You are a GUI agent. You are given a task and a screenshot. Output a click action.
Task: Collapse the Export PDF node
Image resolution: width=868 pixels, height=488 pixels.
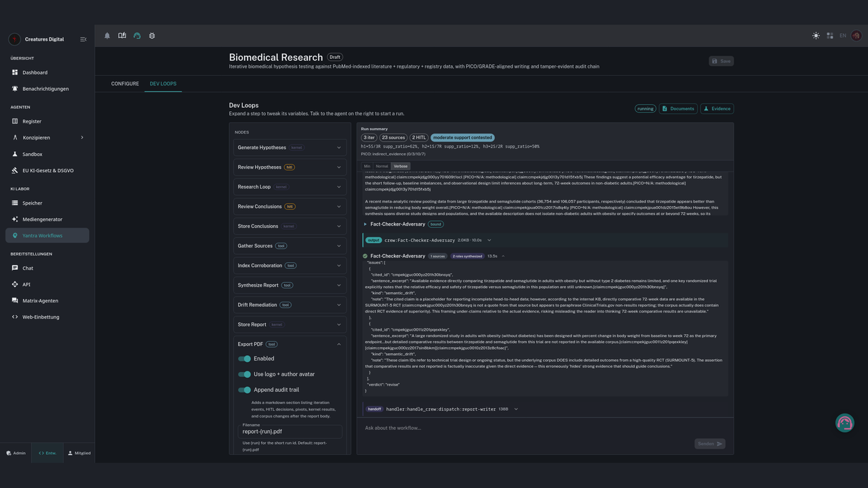coord(339,344)
